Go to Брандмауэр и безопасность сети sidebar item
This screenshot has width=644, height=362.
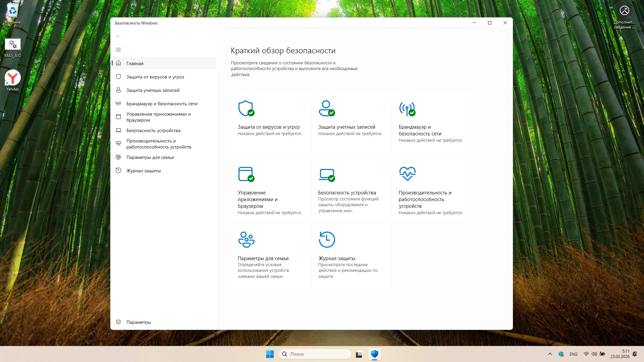(x=162, y=104)
